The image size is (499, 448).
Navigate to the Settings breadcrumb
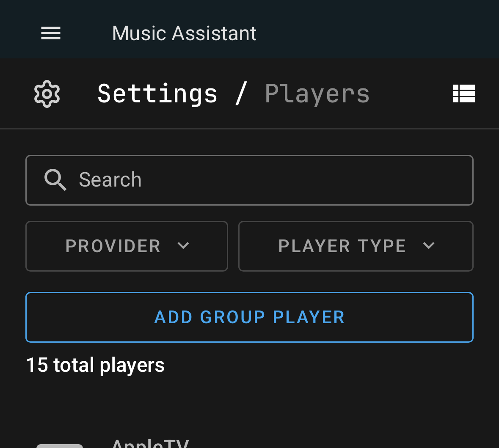(157, 93)
